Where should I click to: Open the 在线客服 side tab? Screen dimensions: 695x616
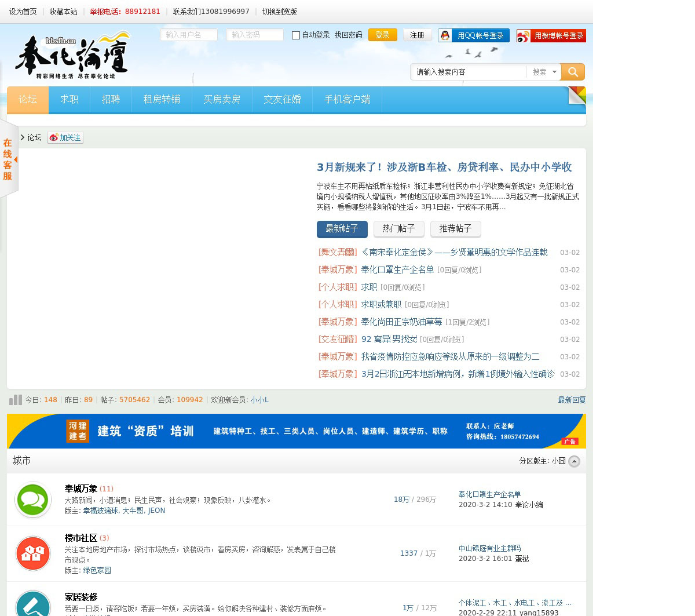(x=8, y=159)
